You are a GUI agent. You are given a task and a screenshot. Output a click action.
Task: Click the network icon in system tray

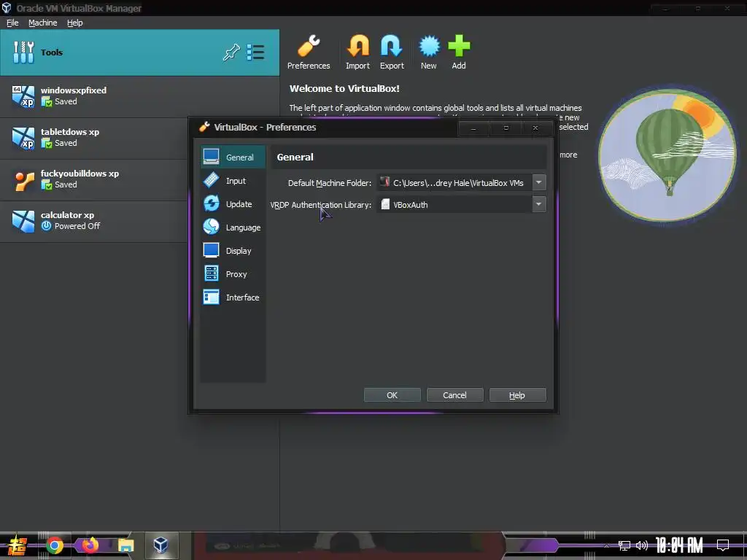tap(624, 545)
